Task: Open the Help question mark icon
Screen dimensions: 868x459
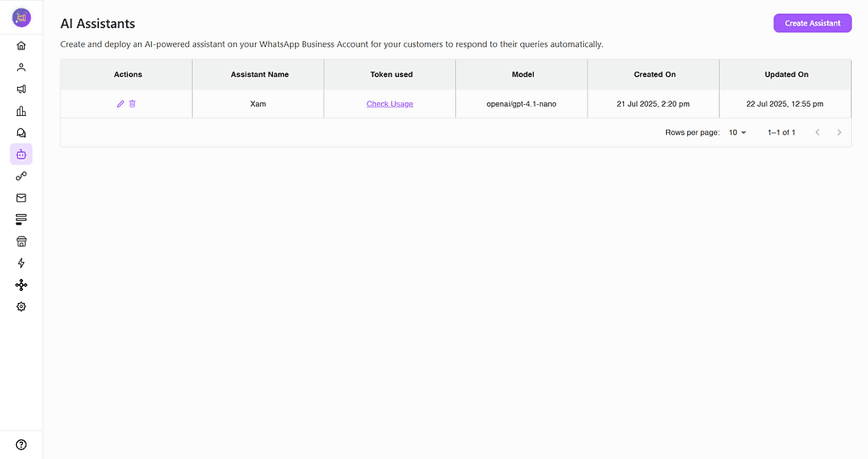Action: point(21,444)
